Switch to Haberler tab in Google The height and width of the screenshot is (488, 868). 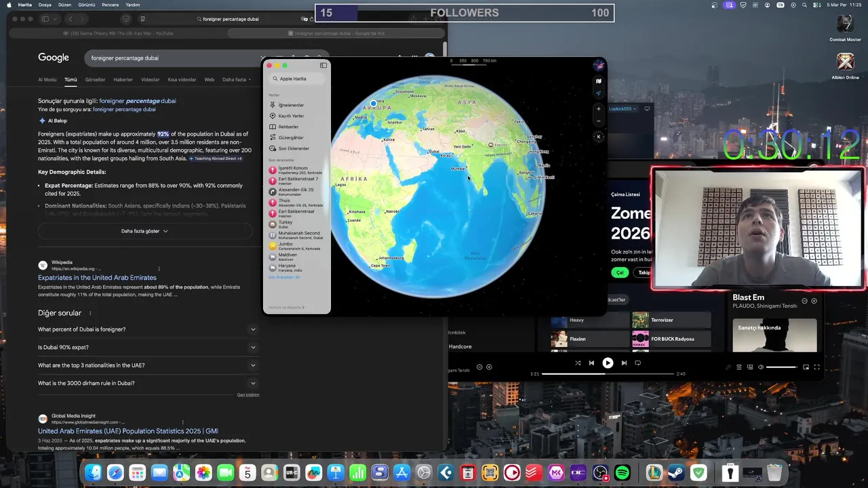click(x=123, y=79)
